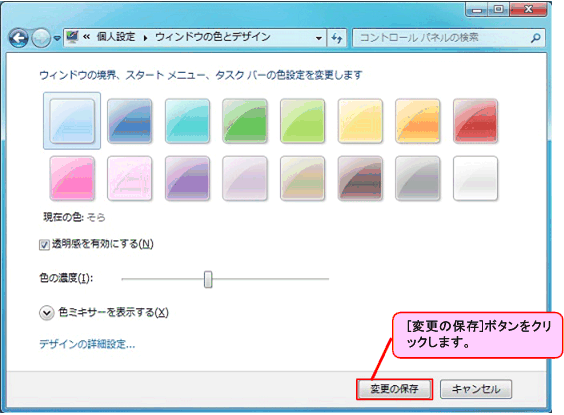Select the 個人設定 breadcrumb item
The image size is (564, 415).
[115, 37]
